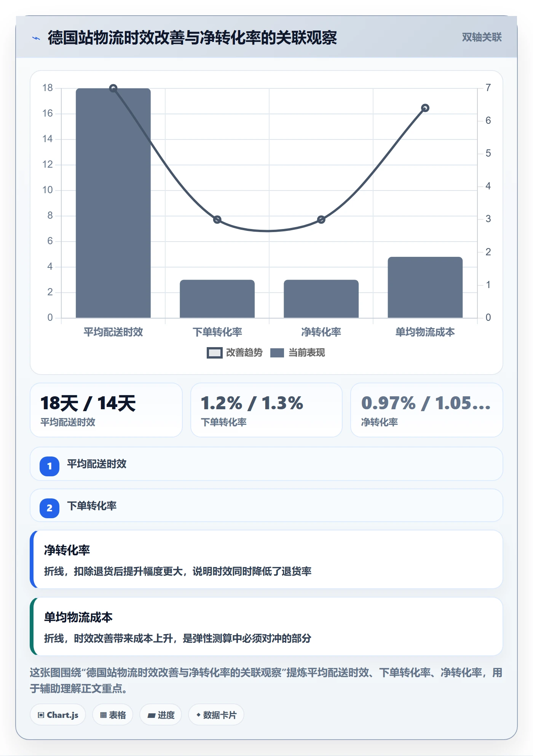
Task: Click the 平均配送时效 bar in the chart
Action: point(113,203)
